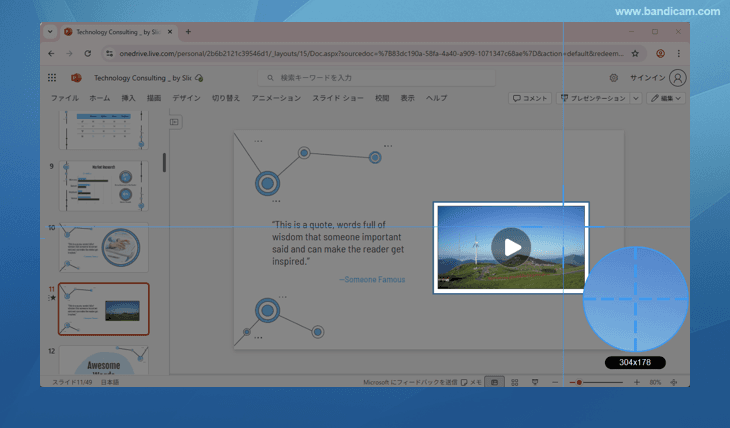This screenshot has width=730, height=428.
Task: Click the 日本語 language indicator
Action: coord(110,382)
